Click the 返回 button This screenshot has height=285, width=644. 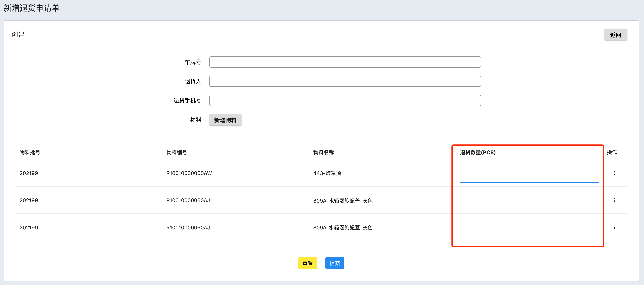click(615, 35)
